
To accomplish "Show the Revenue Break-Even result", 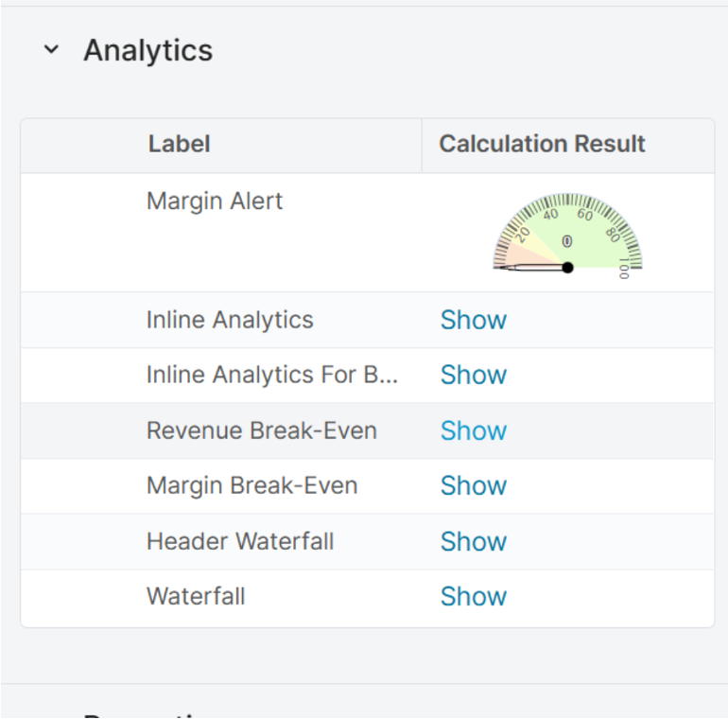I will (474, 430).
